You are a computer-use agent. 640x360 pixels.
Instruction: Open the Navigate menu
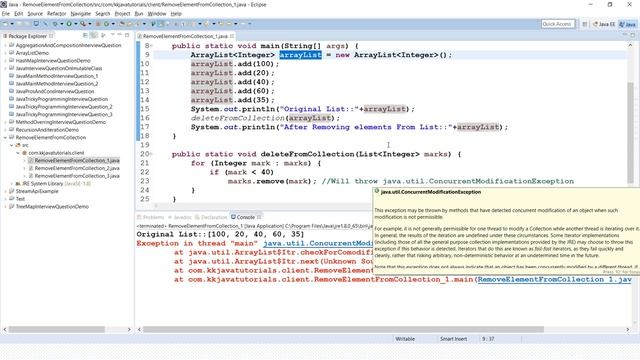click(80, 13)
